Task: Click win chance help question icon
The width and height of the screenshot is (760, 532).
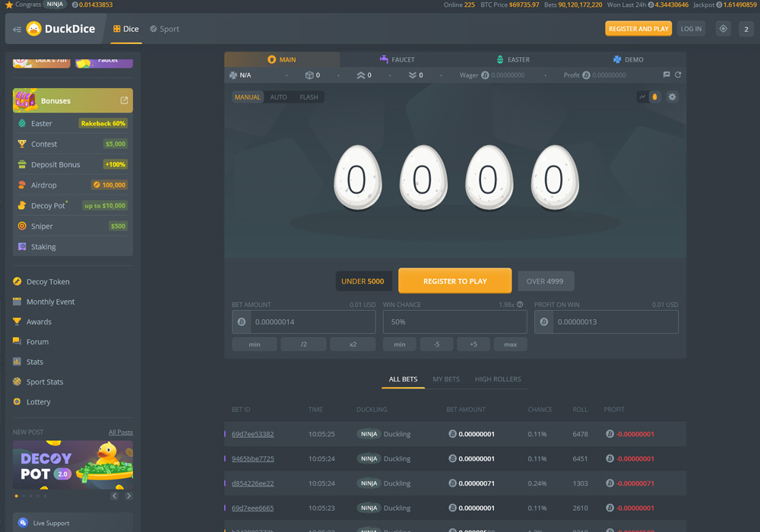Action: pyautogui.click(x=520, y=304)
